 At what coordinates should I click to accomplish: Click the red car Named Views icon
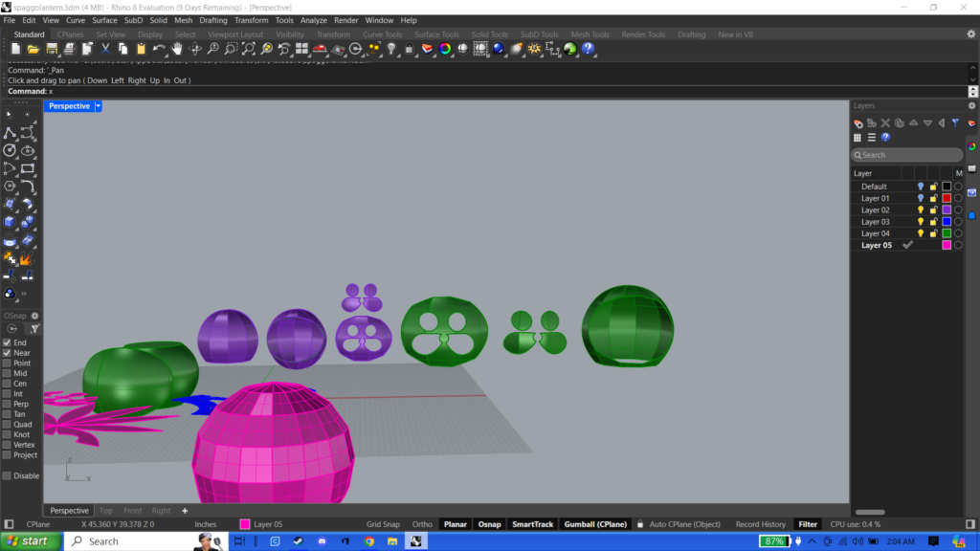(320, 49)
